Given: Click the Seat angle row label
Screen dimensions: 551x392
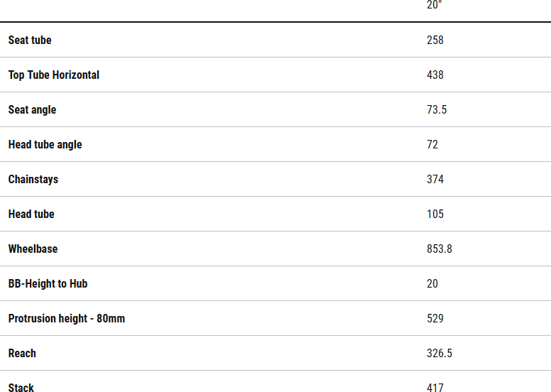Looking at the screenshot, I should click(32, 110).
